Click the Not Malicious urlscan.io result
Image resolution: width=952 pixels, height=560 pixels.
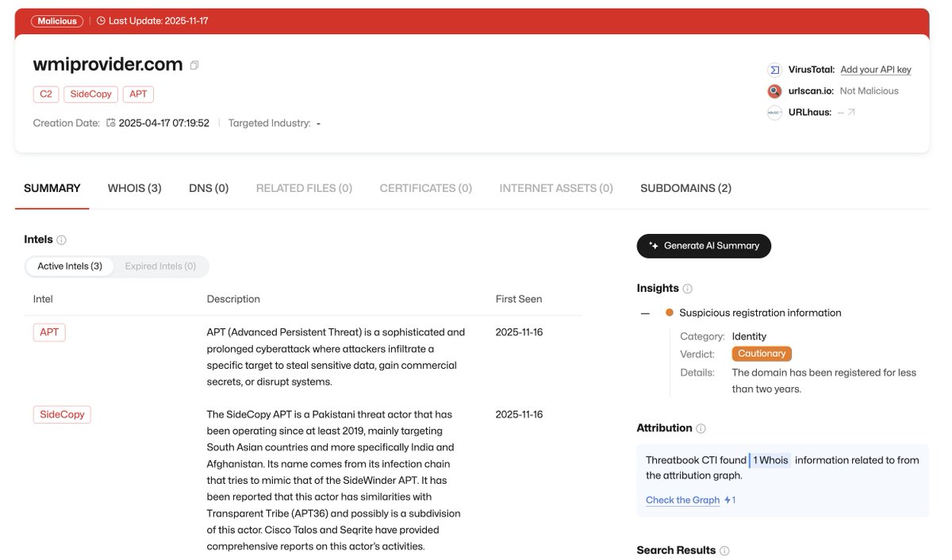tap(869, 91)
